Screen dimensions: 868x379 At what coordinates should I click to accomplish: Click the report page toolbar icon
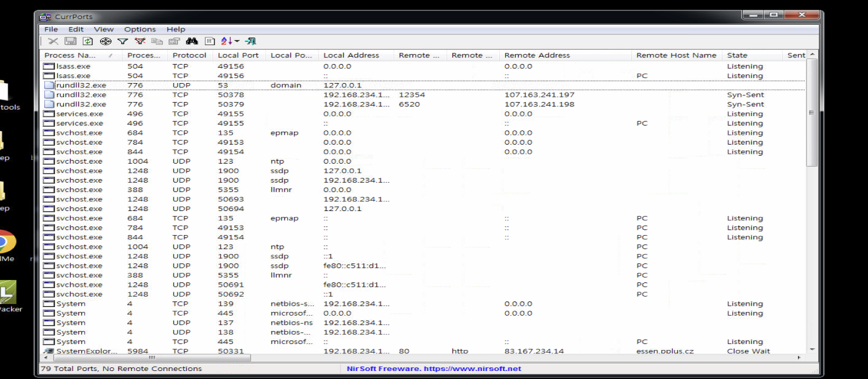click(210, 41)
